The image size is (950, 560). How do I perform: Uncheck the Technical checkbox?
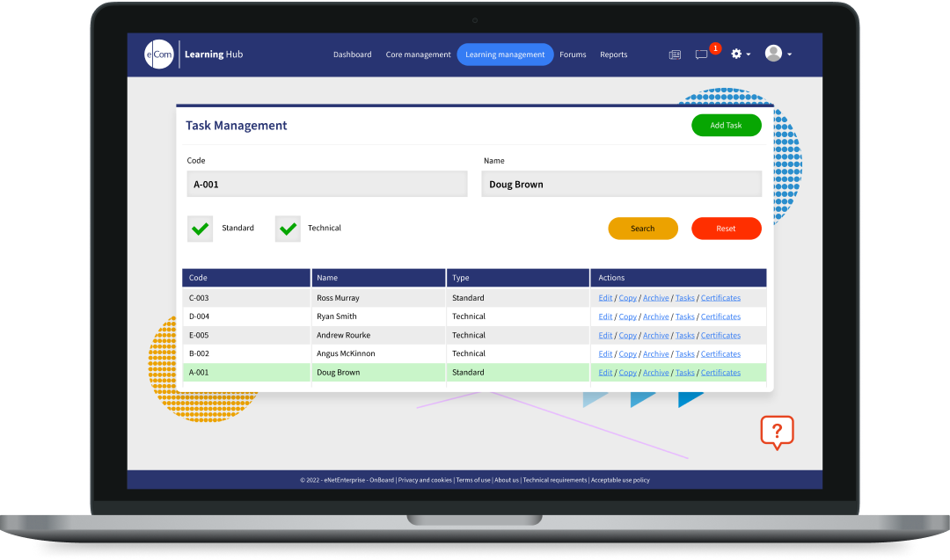pos(288,228)
